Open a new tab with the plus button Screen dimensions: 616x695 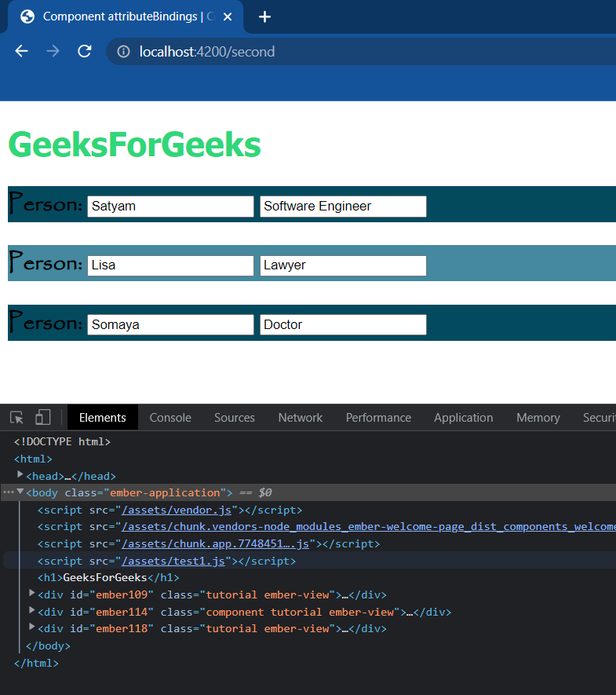tap(264, 16)
